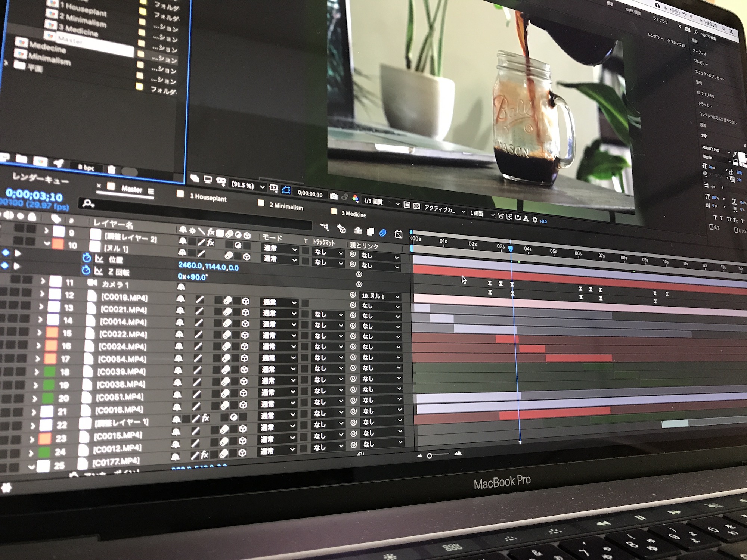Click the timeline zoom slider
The height and width of the screenshot is (560, 747).
tap(430, 455)
